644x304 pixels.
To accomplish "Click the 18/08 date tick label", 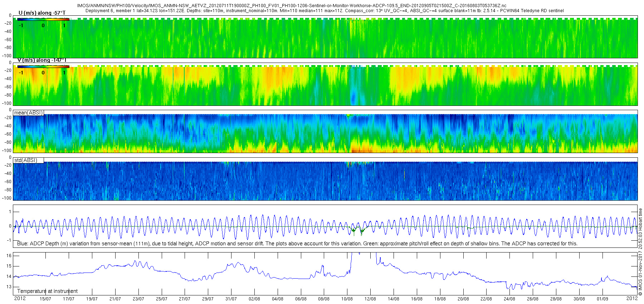I will [x=440, y=299].
